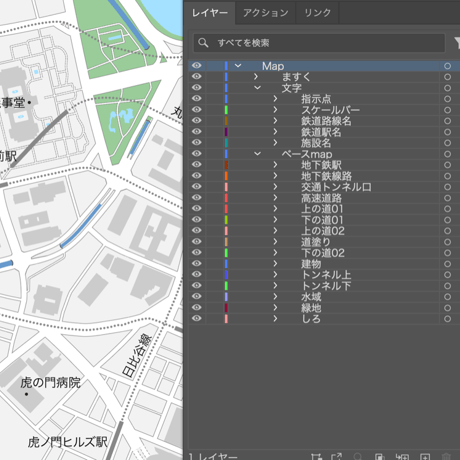Click the 虎の門病院 label on the map

[50, 383]
